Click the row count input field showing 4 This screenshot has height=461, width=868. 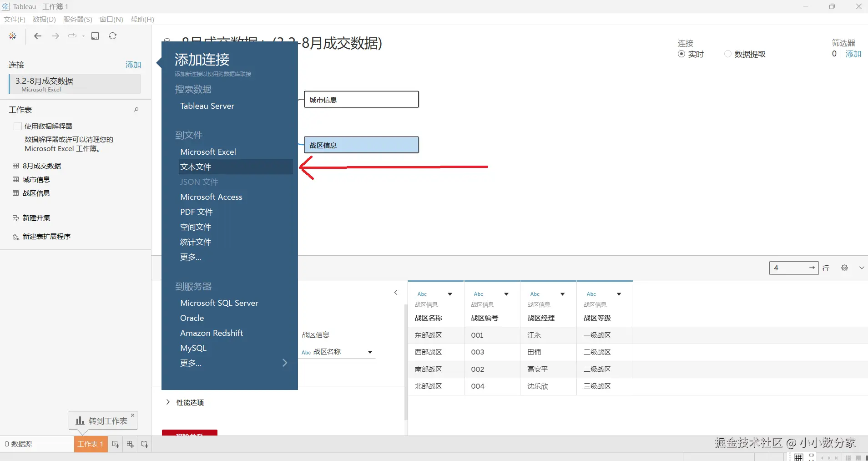pos(793,268)
